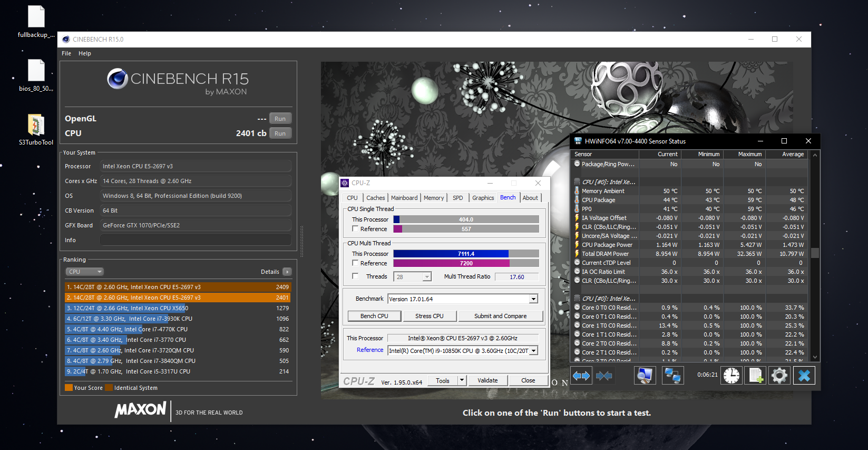This screenshot has height=450, width=868.
Task: Click icon beside Package/Ring Pow... row
Action: (577, 164)
